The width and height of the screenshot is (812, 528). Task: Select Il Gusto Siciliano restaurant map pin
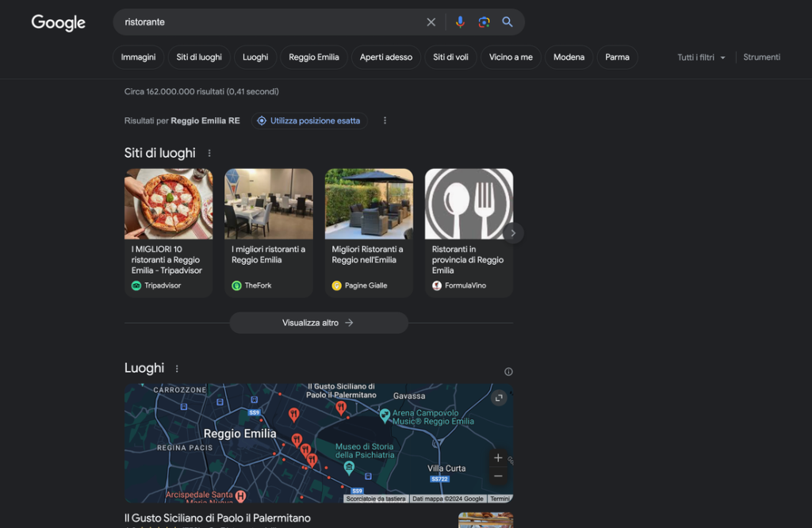tap(341, 408)
